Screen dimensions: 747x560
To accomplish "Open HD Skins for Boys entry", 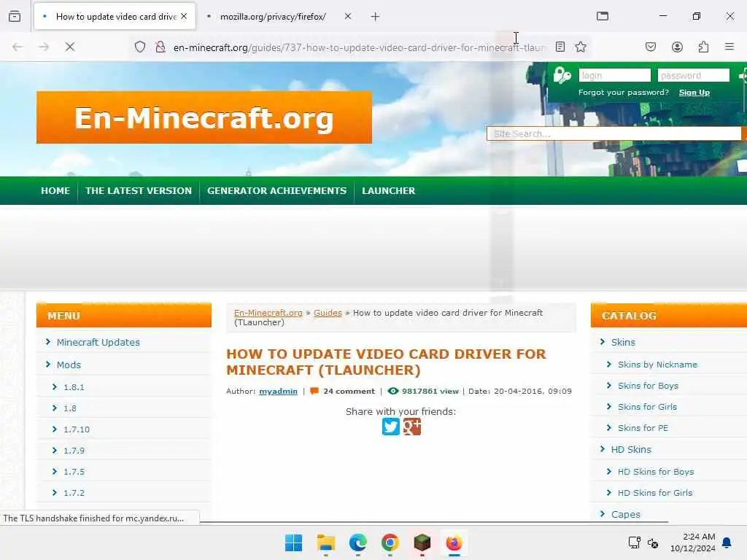I will pyautogui.click(x=656, y=472).
